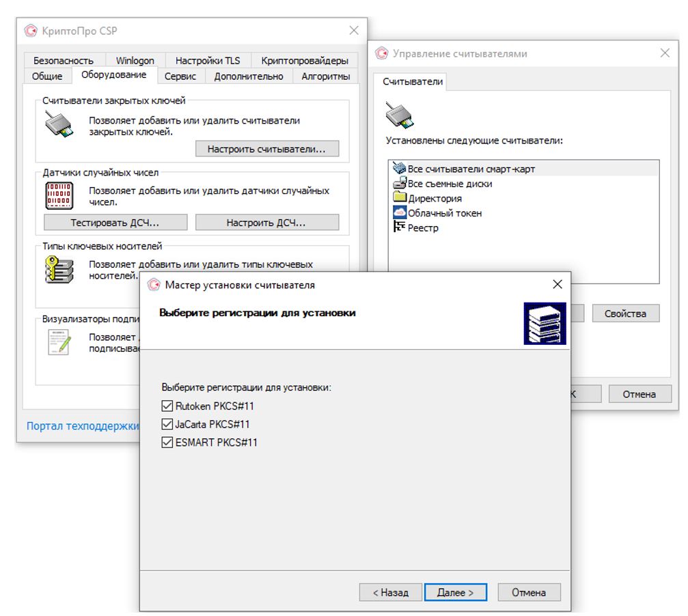The height and width of the screenshot is (616, 688).
Task: Select the Директория list entry
Action: [524, 198]
